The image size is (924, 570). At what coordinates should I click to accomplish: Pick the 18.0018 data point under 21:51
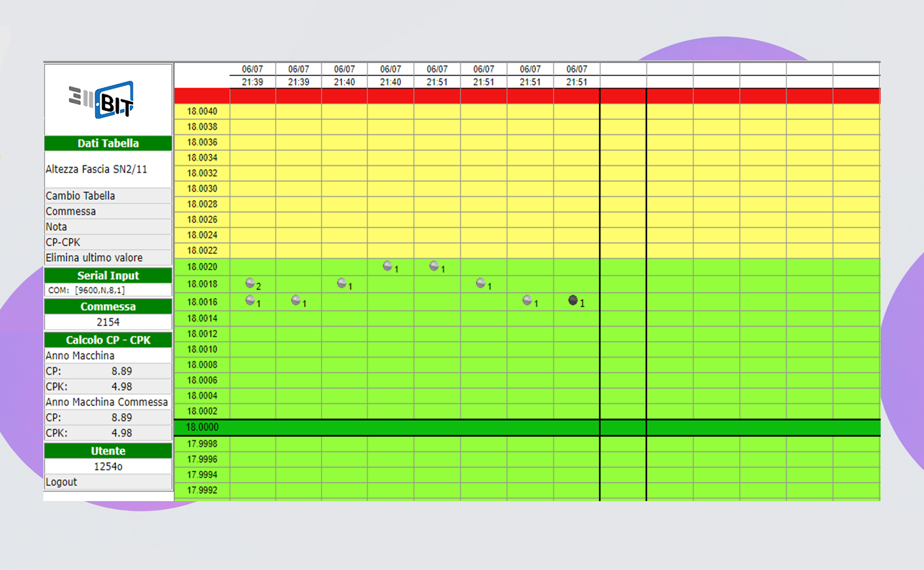tap(481, 283)
